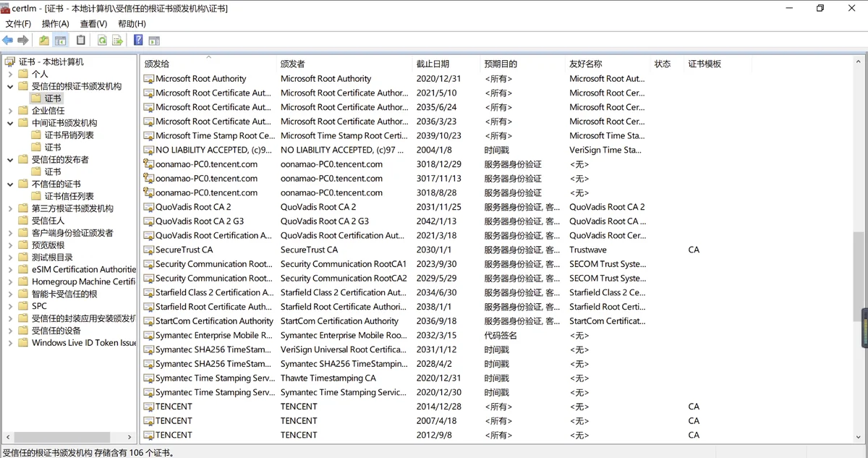Collapse the 受信任的根证书颁发机构 tree node
Image resolution: width=868 pixels, height=458 pixels.
coord(10,86)
